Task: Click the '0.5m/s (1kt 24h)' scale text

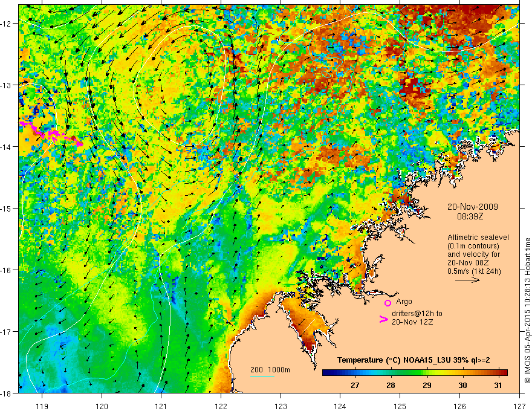Action: pyautogui.click(x=474, y=271)
